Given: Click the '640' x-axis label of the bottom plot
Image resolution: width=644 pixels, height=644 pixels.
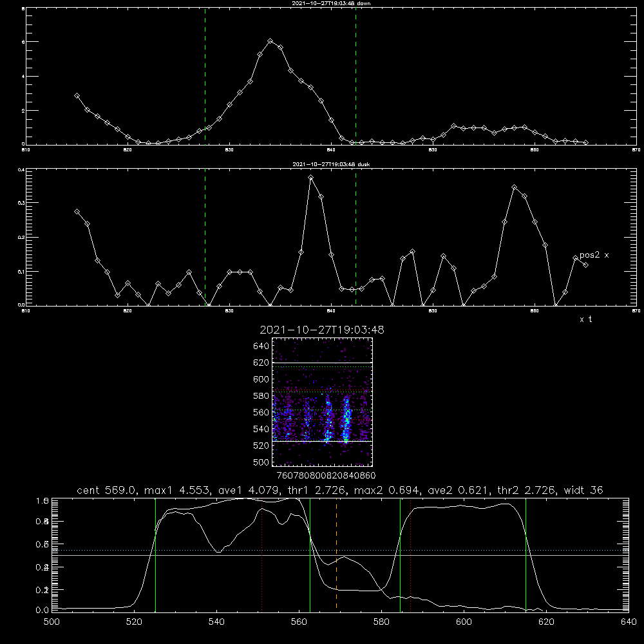Looking at the screenshot, I should point(629,621).
